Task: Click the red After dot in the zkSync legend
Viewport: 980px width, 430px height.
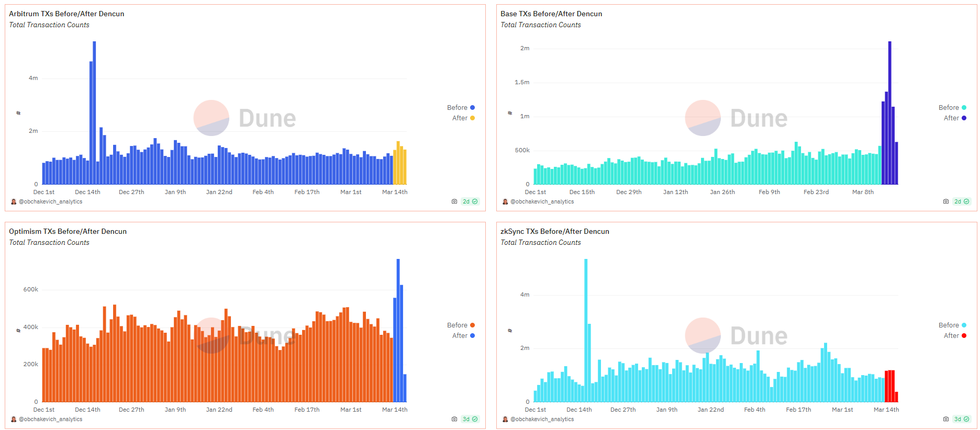Action: (964, 336)
